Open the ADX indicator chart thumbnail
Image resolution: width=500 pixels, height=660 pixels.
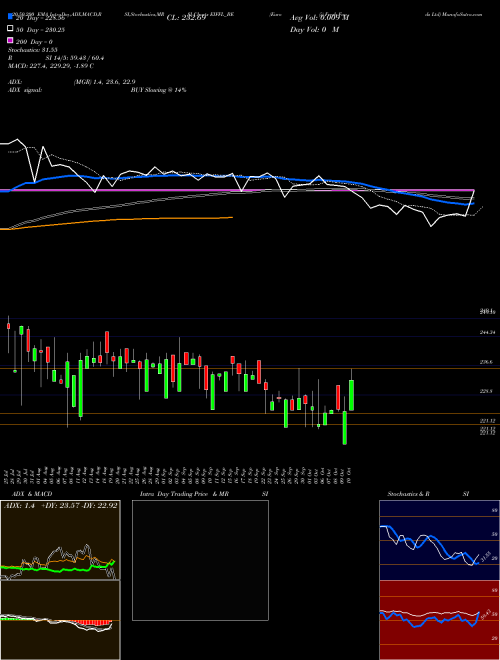(x=60, y=540)
